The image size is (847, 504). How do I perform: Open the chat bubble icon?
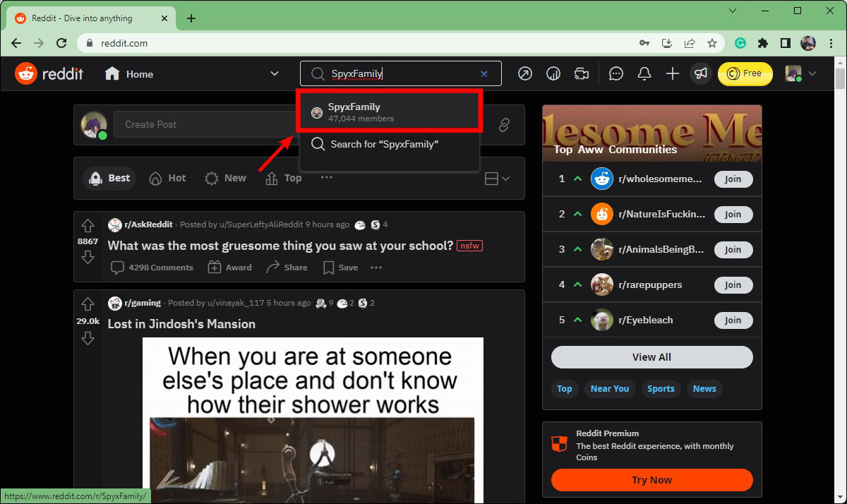coord(616,73)
